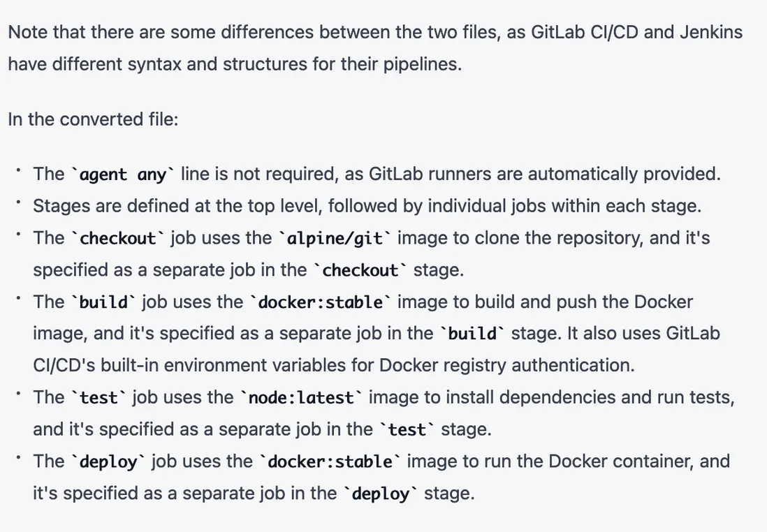The height and width of the screenshot is (532, 767).
Task: Click the text 'GitLab CI/CD and Jenkins'
Action: 636,32
